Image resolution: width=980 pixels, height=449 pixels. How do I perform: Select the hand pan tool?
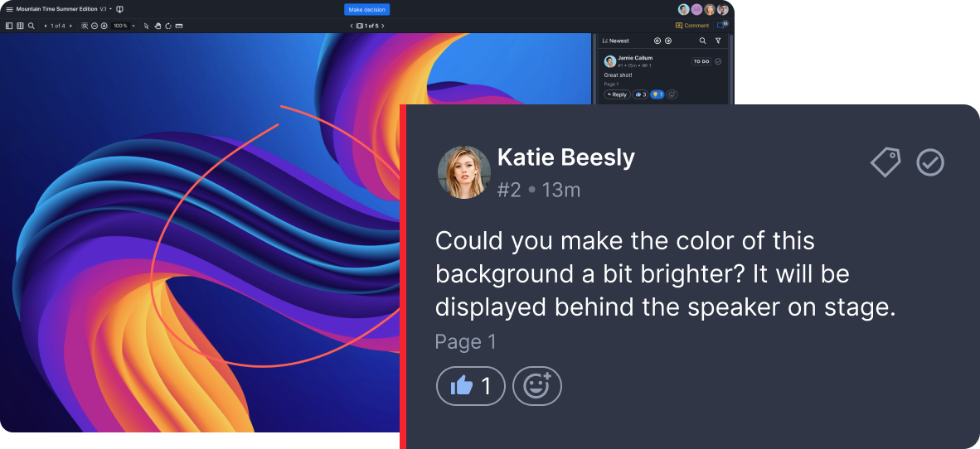[158, 26]
